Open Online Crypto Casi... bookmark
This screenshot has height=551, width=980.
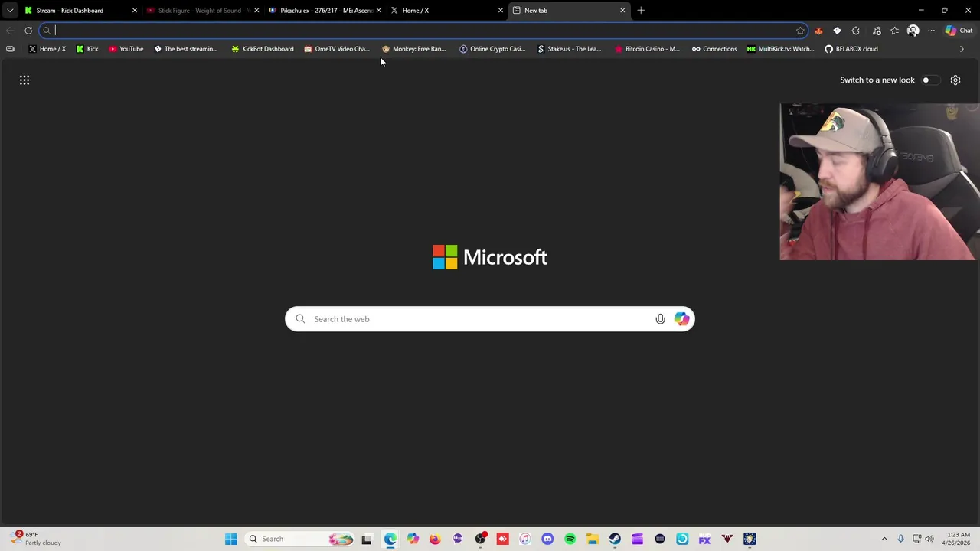[x=492, y=49]
